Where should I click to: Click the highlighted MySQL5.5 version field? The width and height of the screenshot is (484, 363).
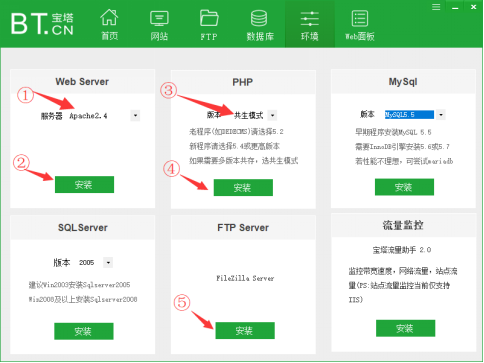[410, 115]
